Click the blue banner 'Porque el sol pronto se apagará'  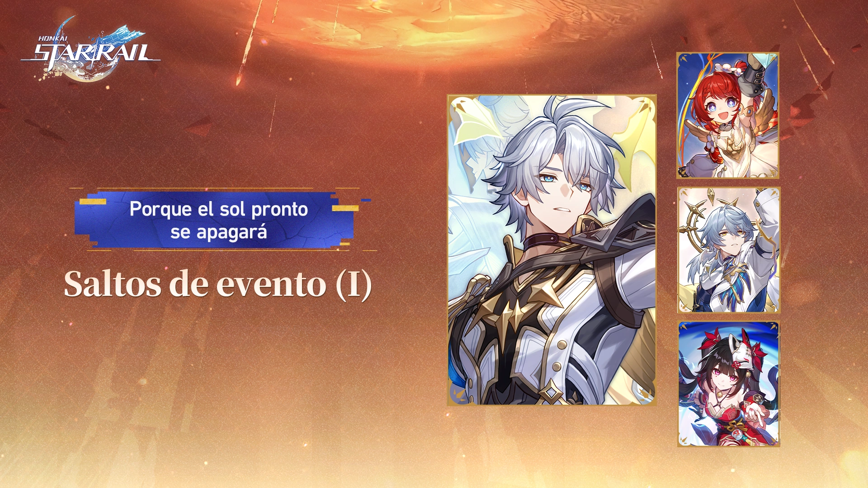(x=218, y=220)
